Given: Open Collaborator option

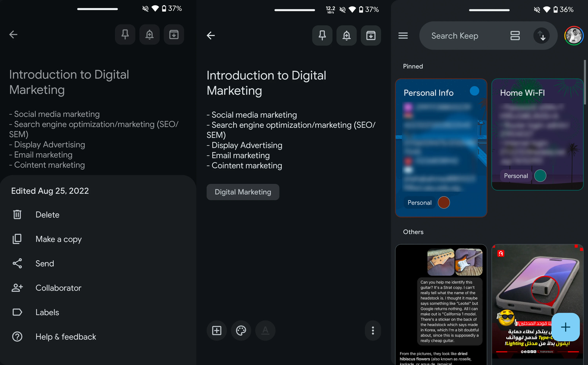Looking at the screenshot, I should pos(98,288).
